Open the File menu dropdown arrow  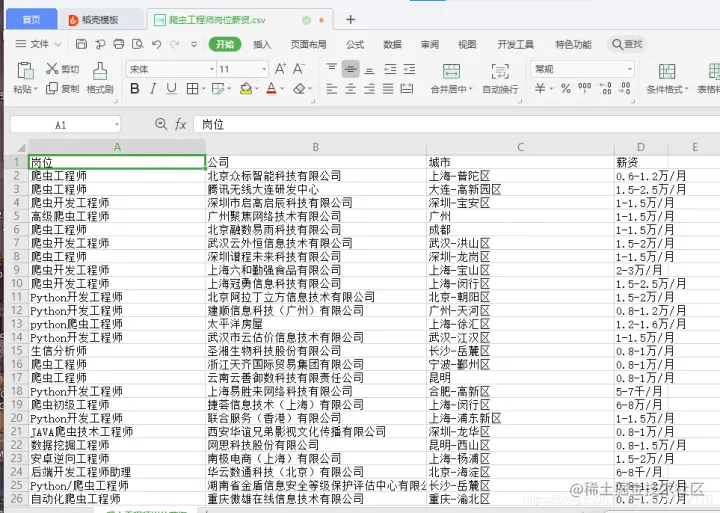click(58, 44)
